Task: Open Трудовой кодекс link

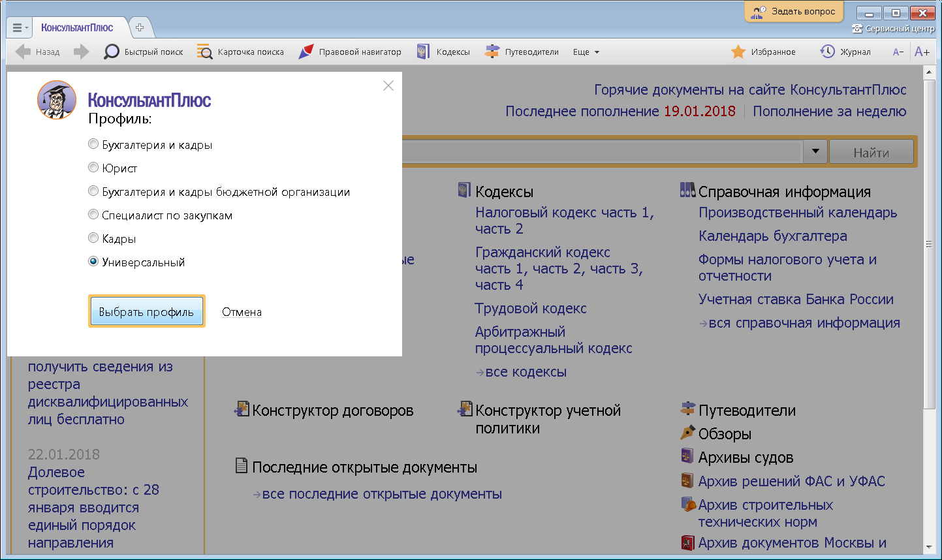Action: click(x=531, y=309)
